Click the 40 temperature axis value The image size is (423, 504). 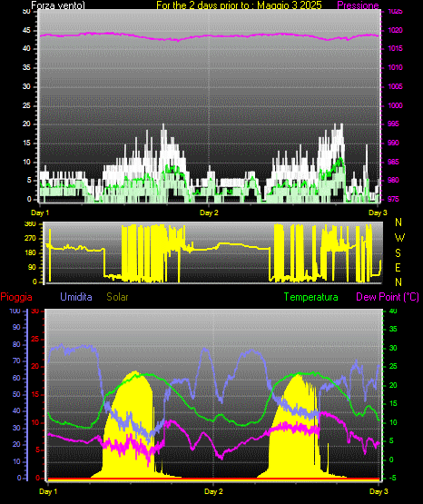pos(393,311)
